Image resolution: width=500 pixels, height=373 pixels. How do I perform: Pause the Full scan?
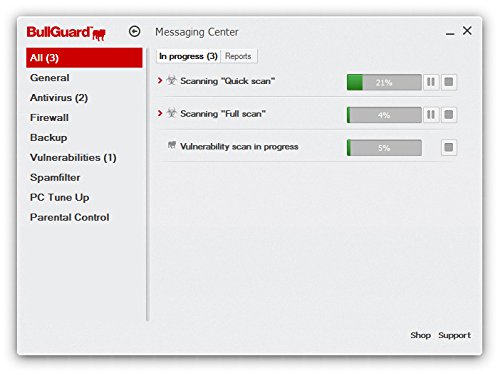tap(431, 115)
